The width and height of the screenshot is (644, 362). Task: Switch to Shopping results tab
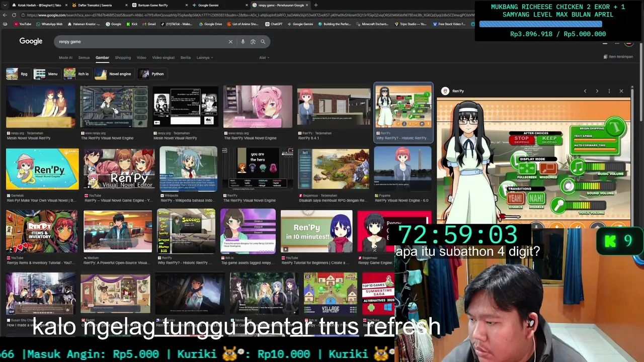coord(123,57)
